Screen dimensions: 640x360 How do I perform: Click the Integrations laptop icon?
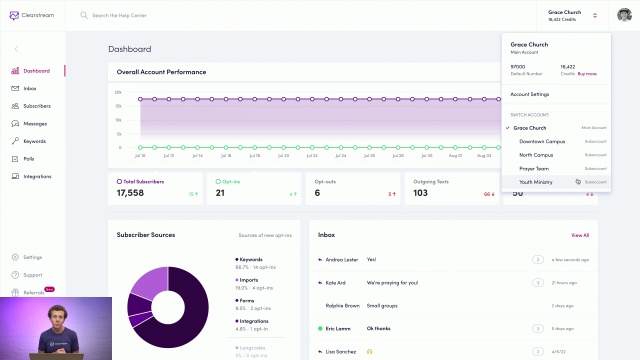coord(15,176)
